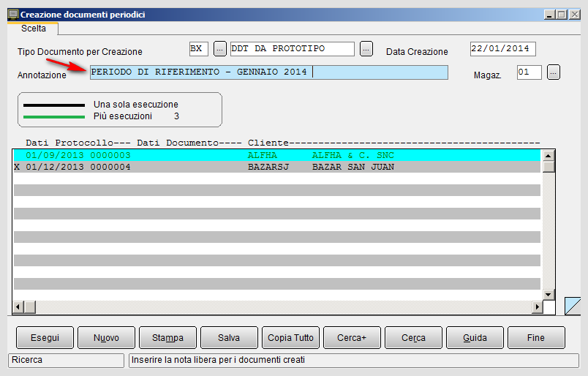Click the Ricerca status bar field
The height and width of the screenshot is (376, 588).
66,360
